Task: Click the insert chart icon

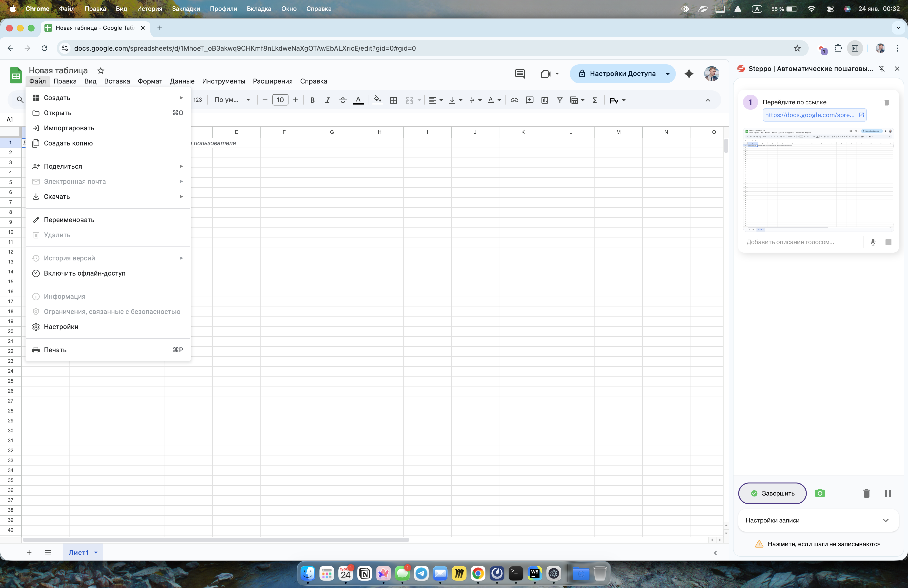Action: tap(544, 100)
